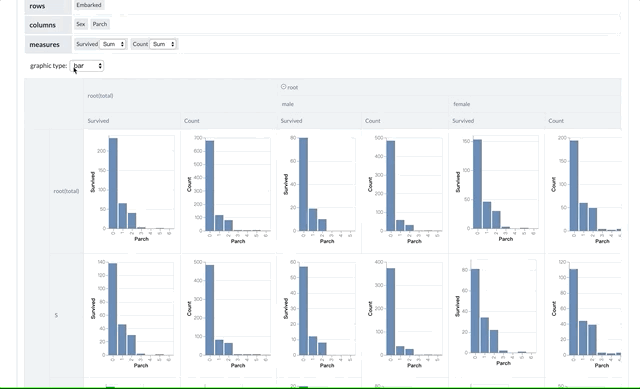Select the Sex field tag in columns

pos(81,24)
